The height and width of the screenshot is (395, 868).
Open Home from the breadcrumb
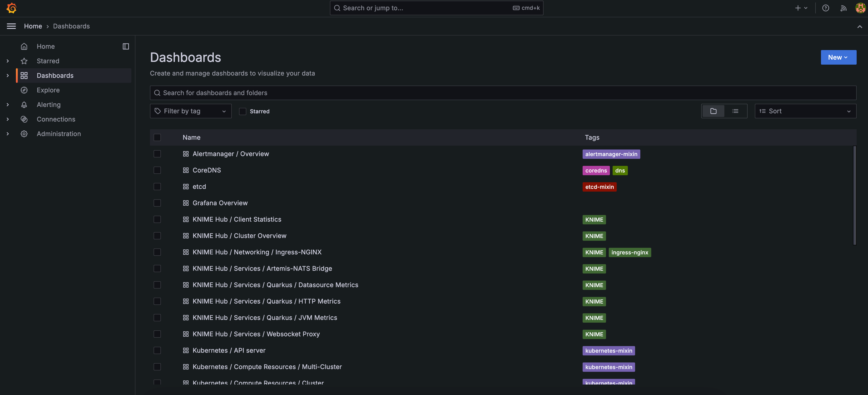tap(33, 26)
